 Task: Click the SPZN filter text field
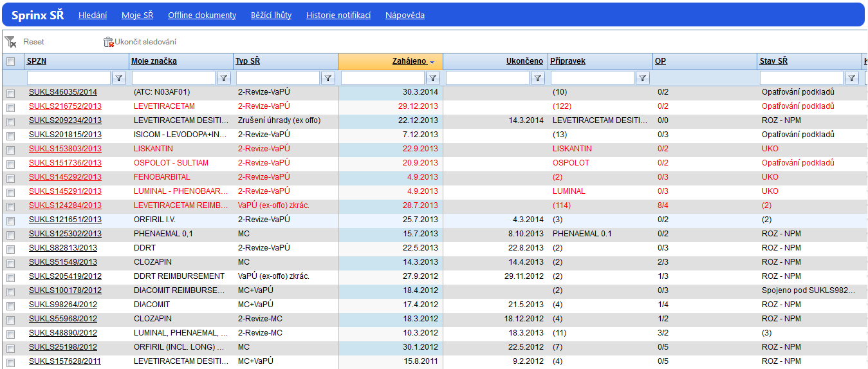(x=69, y=78)
